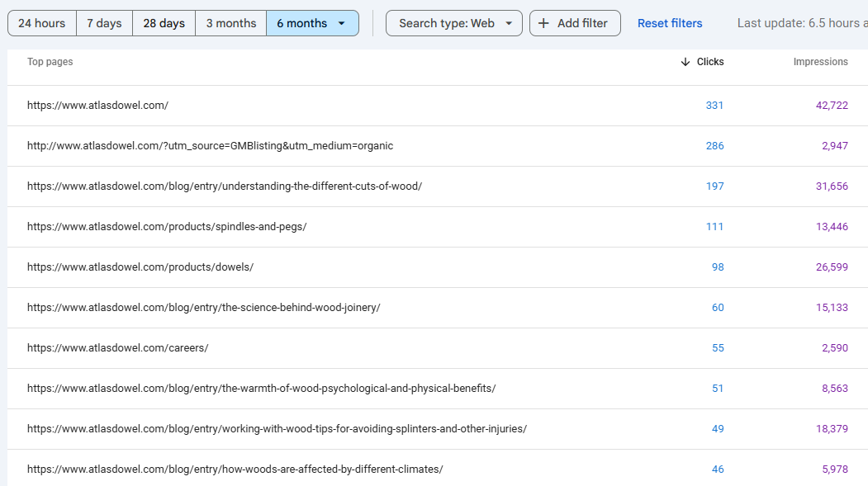Select the GMBlisting utm_source URL row
Viewport: 868px width, 486px height.
point(438,146)
